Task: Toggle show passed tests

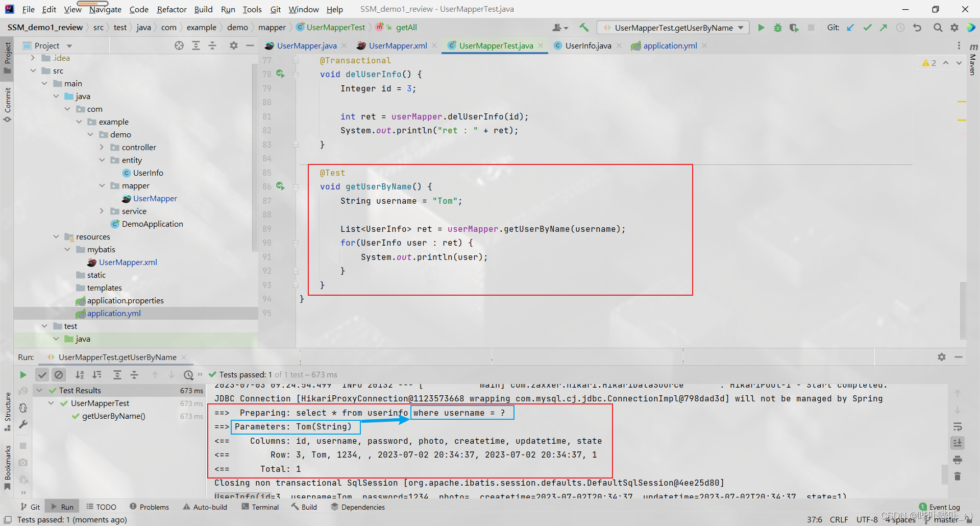Action: coord(42,375)
